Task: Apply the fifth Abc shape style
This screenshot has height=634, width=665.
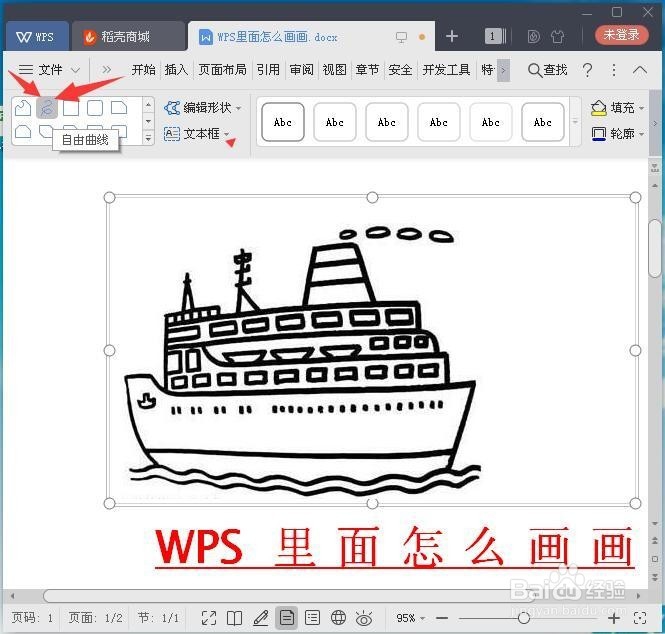Action: (491, 122)
